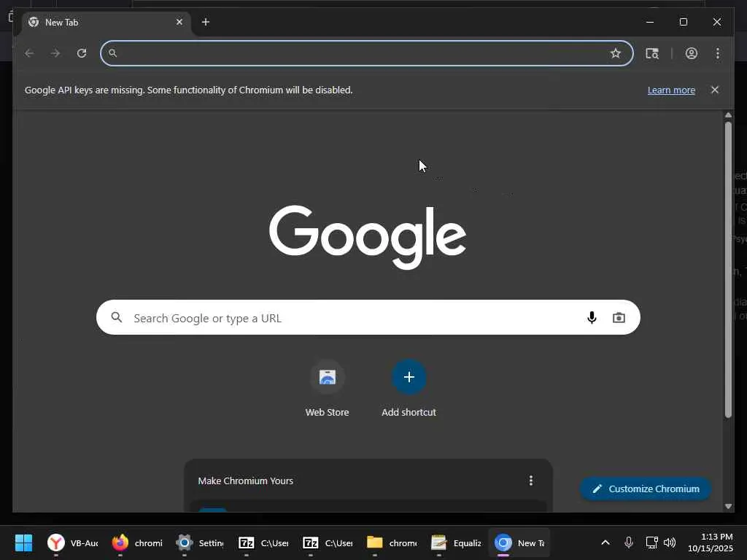Click the Add shortcut button
The height and width of the screenshot is (560, 747).
(x=409, y=389)
